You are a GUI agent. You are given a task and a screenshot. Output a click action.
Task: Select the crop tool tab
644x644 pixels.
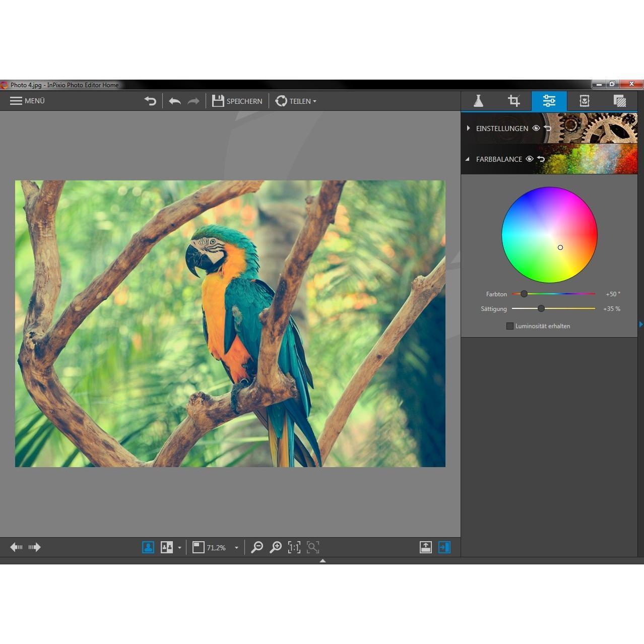pyautogui.click(x=513, y=101)
